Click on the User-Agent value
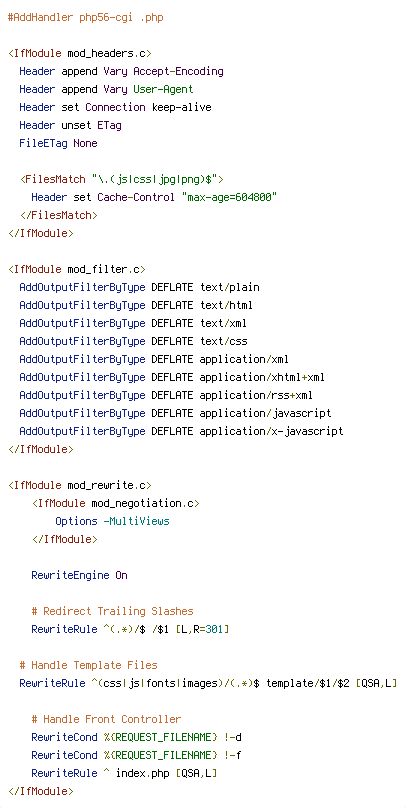 (163, 90)
